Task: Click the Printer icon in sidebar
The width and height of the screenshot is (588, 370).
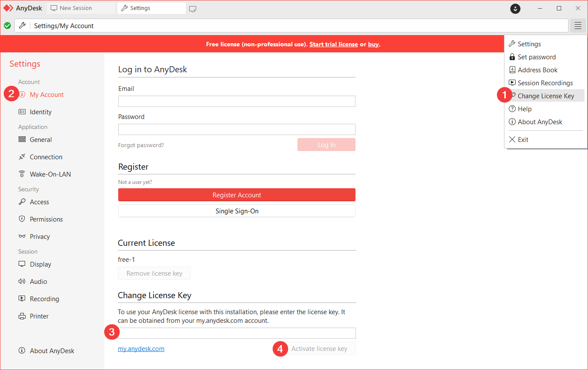Action: click(22, 316)
